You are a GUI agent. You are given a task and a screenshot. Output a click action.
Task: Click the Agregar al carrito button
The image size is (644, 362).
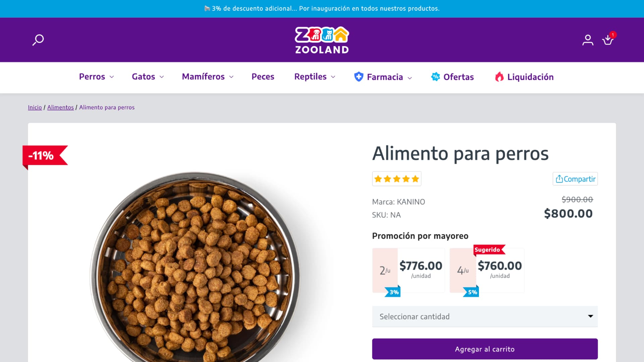(485, 349)
